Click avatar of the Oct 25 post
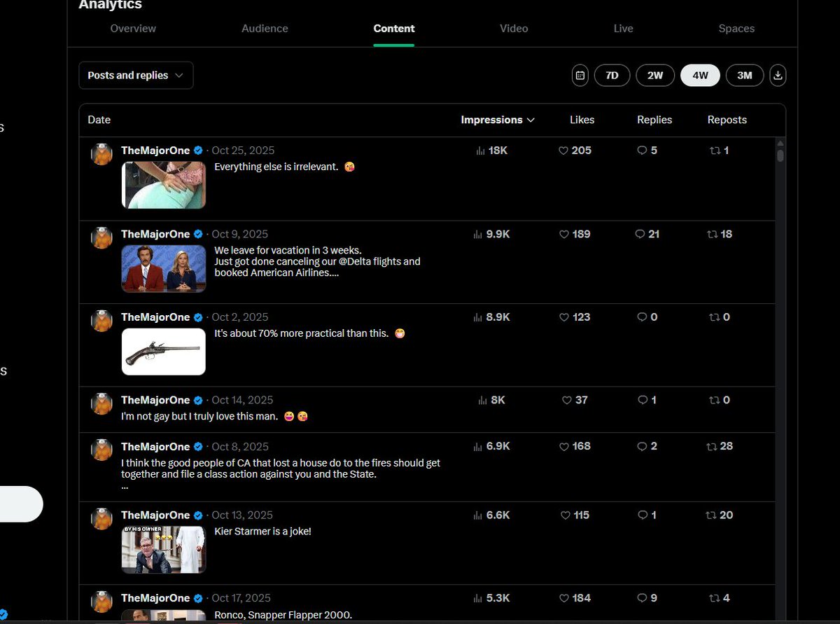This screenshot has width=840, height=624. coord(102,154)
